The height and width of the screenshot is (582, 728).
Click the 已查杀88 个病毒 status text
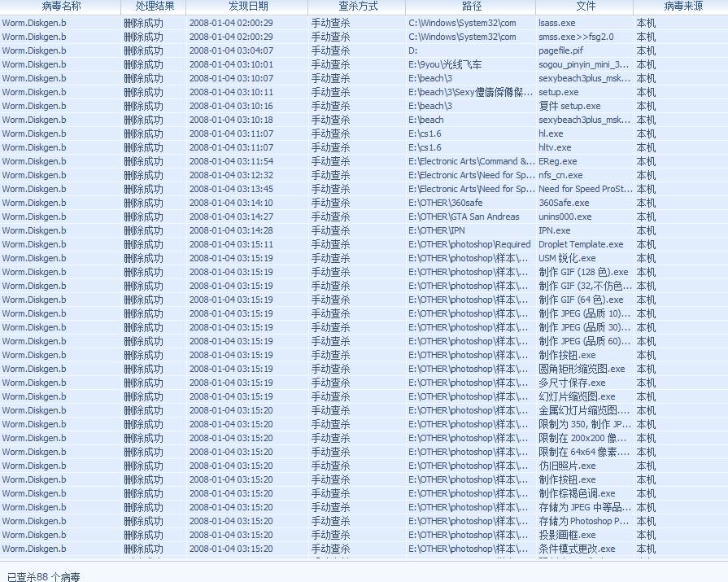click(44, 576)
